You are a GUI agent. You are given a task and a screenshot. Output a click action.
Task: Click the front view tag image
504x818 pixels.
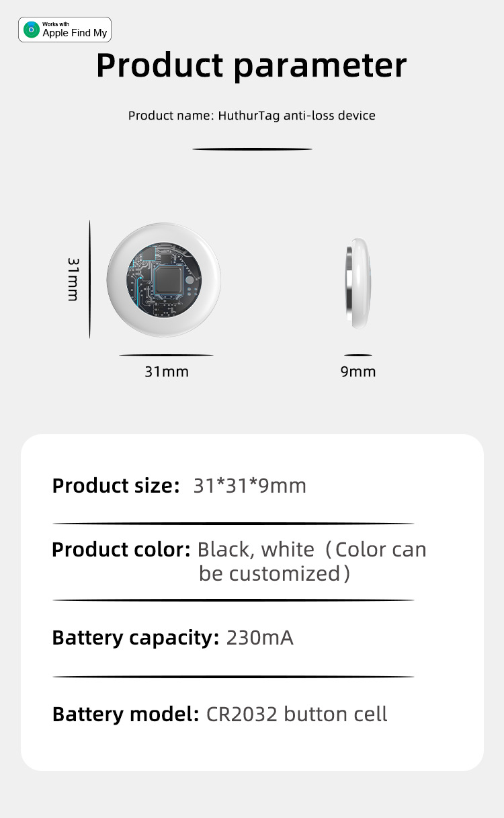point(163,278)
